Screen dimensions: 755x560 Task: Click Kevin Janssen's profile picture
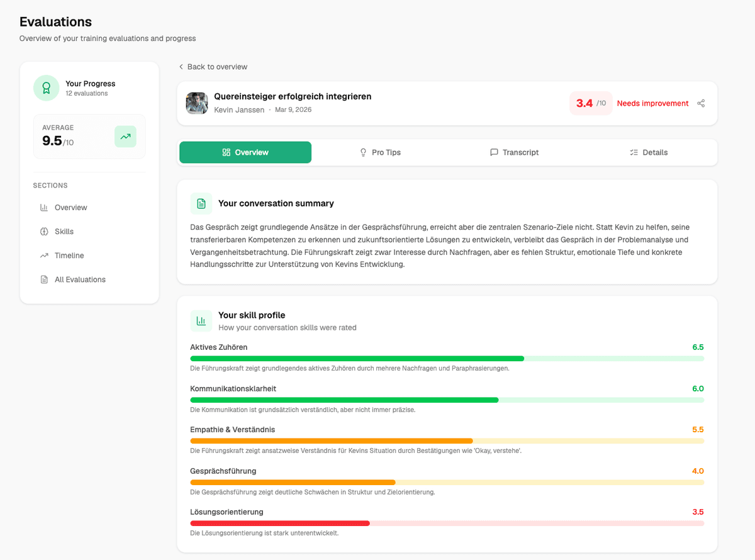[x=196, y=103]
